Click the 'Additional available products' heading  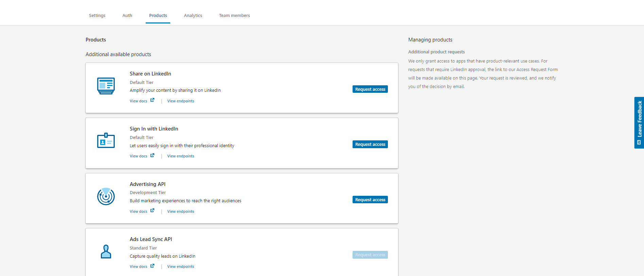coord(118,54)
